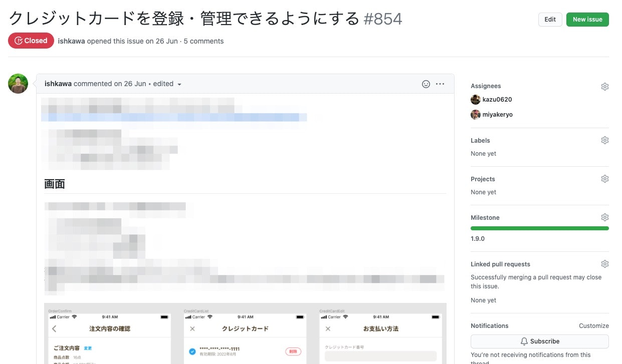The height and width of the screenshot is (364, 622).
Task: Open the Milestone settings gear
Action: point(604,217)
